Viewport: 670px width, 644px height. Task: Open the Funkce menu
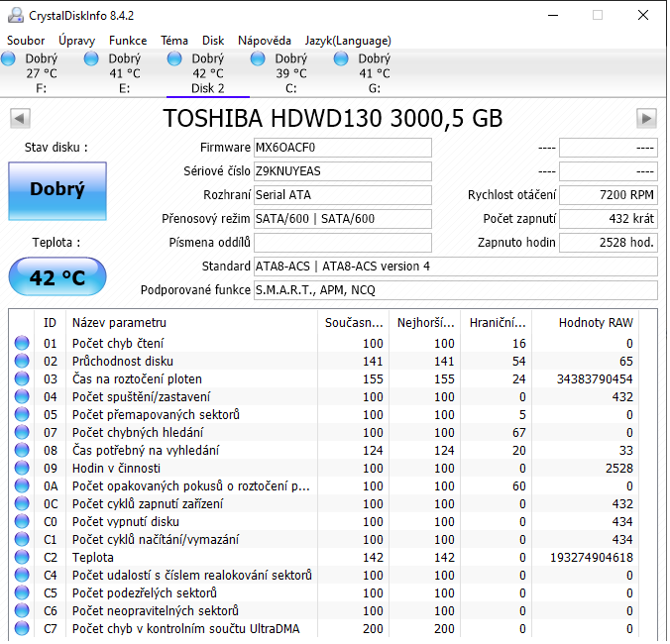point(128,41)
